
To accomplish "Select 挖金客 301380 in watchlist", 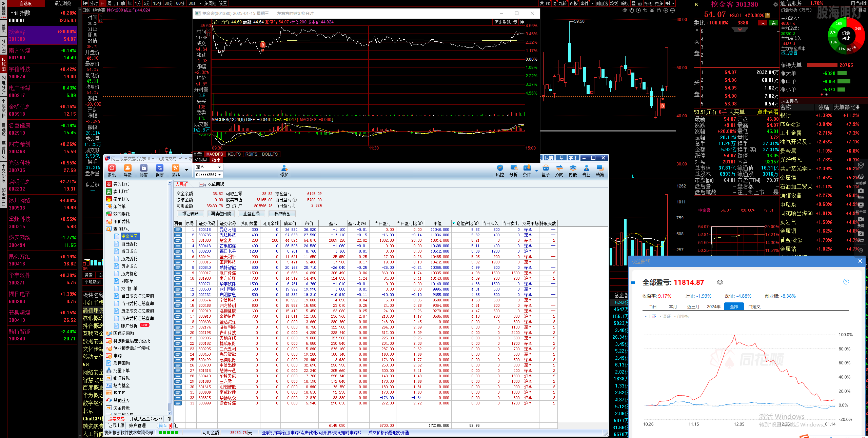I will [x=42, y=35].
